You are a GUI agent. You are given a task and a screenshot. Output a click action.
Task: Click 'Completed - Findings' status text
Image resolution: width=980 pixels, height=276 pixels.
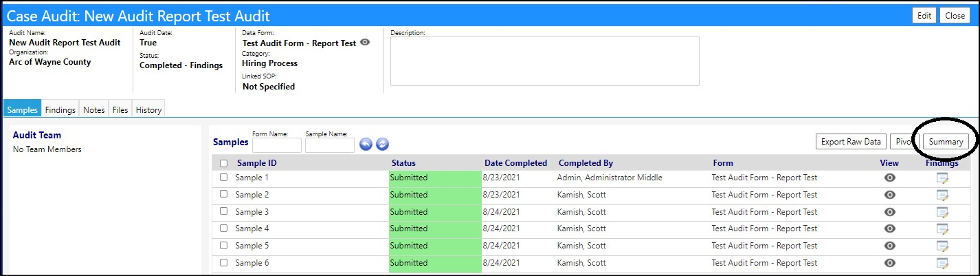click(x=181, y=65)
